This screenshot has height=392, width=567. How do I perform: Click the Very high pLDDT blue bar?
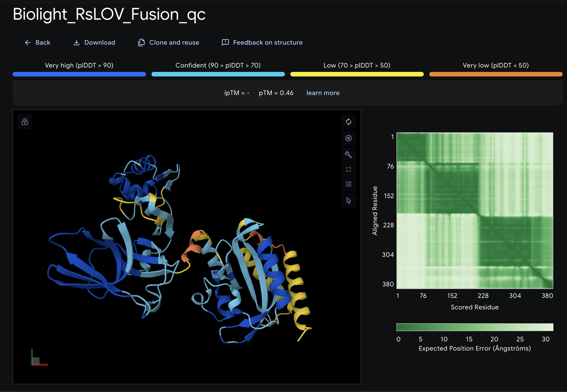[79, 74]
